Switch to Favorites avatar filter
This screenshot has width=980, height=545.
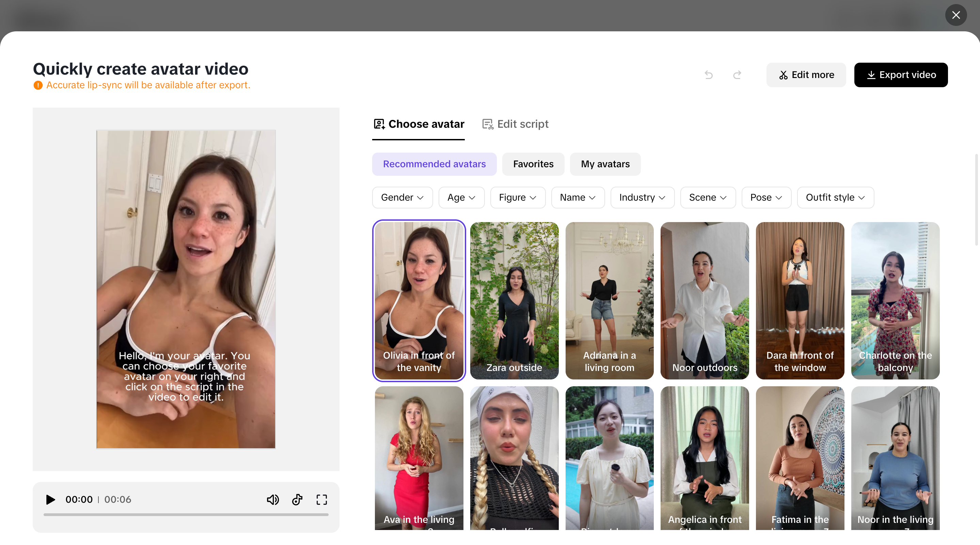tap(533, 164)
